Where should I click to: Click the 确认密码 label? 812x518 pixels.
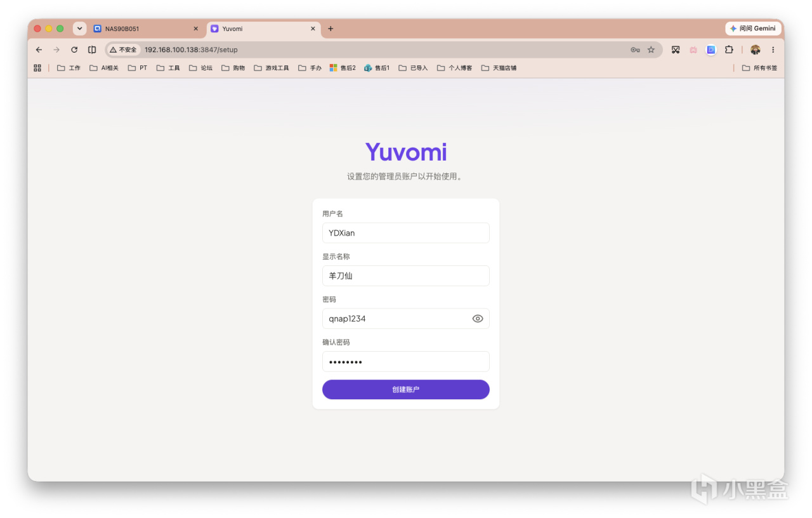pos(336,342)
